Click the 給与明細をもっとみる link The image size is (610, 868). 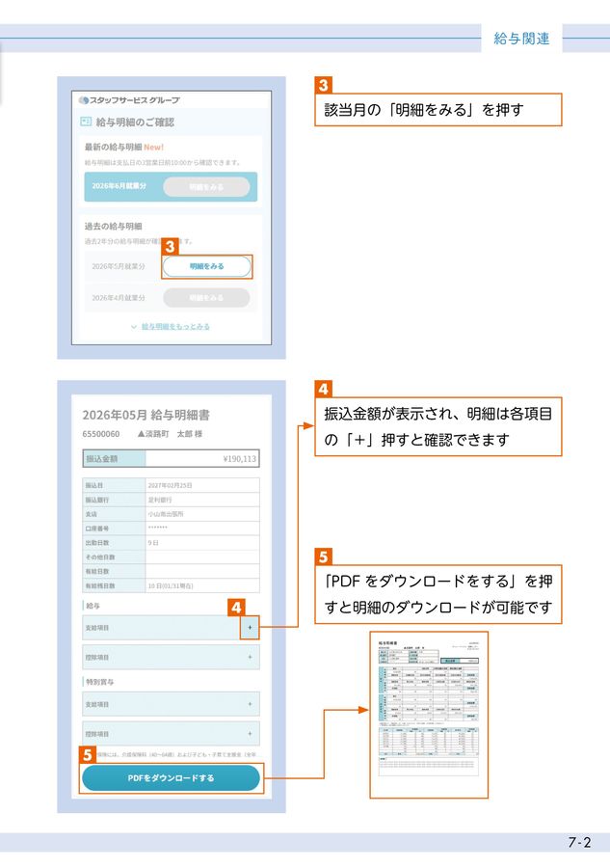click(x=175, y=327)
